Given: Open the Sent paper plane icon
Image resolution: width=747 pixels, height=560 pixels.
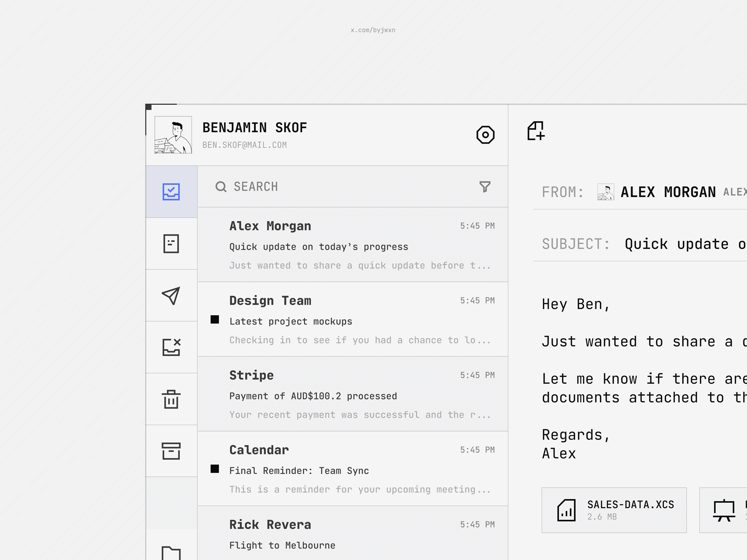Looking at the screenshot, I should click(171, 296).
